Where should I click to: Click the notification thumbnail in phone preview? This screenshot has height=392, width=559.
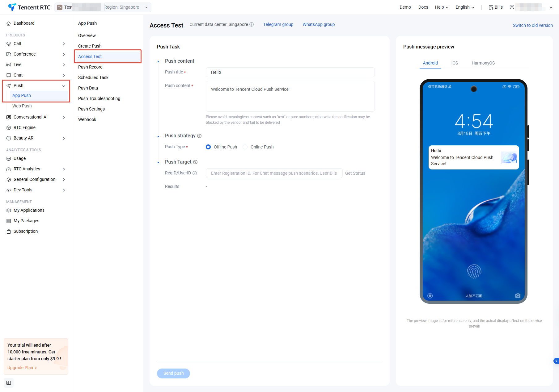(x=509, y=157)
